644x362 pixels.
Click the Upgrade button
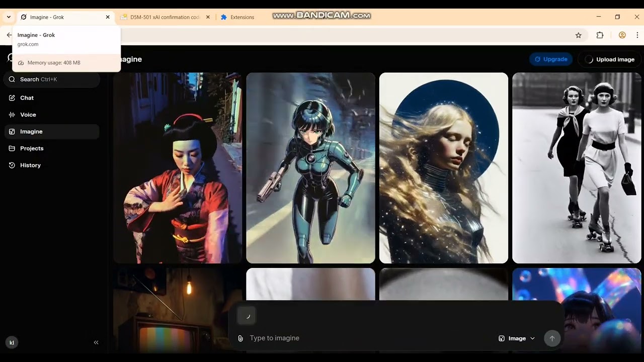pos(551,59)
